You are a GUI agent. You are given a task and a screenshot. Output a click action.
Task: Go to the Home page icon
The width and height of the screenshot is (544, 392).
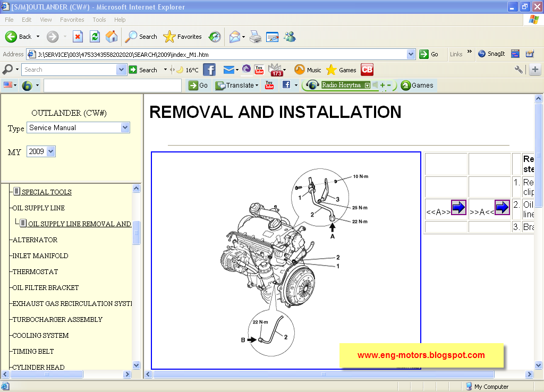(112, 37)
